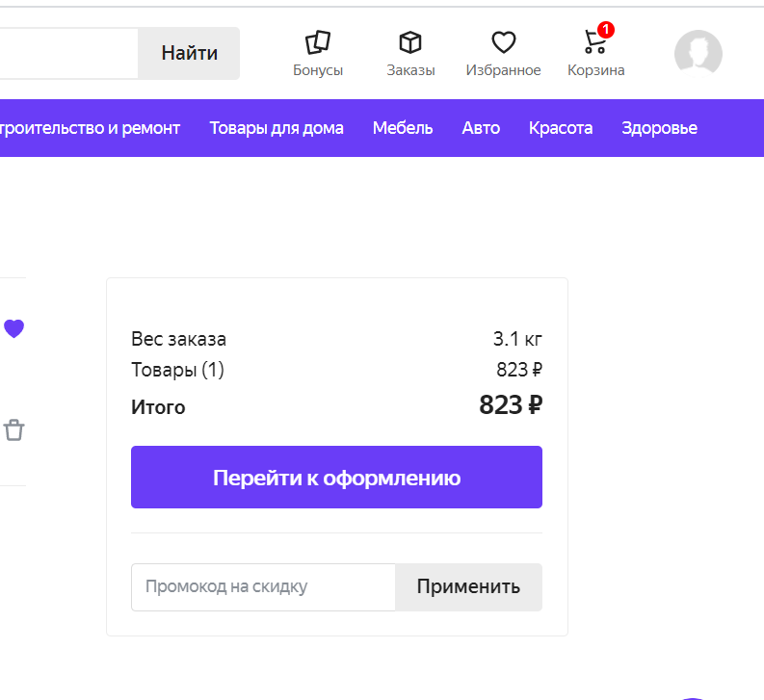Click the Итого label

pyautogui.click(x=158, y=407)
